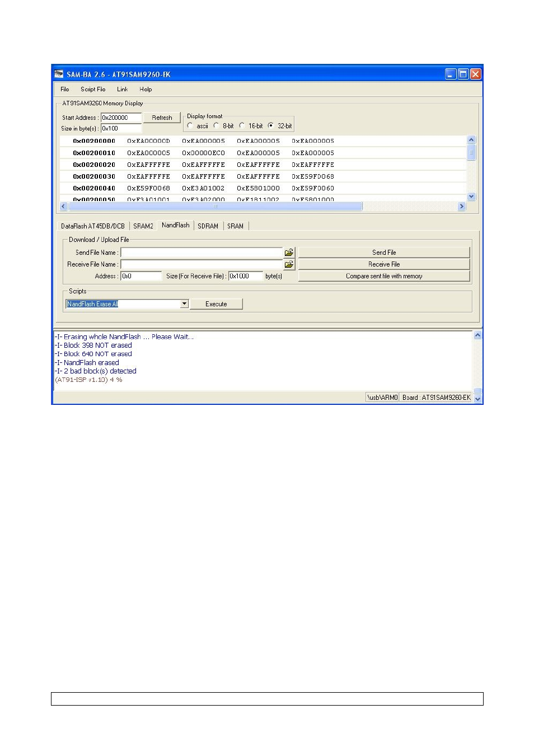
Task: Click memory display scroll left arrow
Action: click(x=63, y=206)
